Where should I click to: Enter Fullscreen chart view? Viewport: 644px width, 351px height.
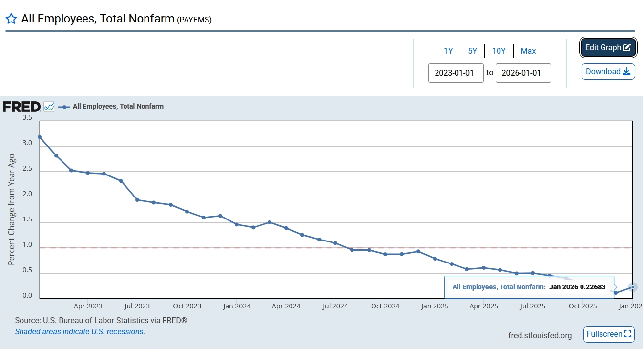(609, 334)
